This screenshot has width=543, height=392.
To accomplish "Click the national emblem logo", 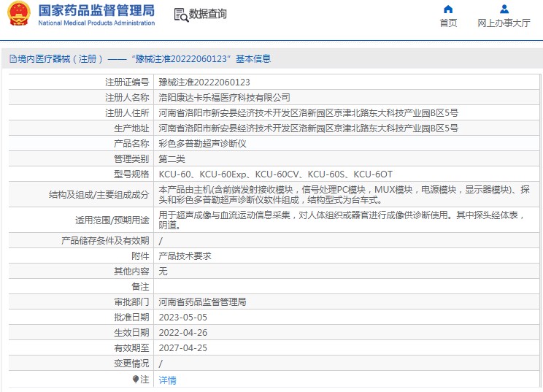I will coord(19,14).
